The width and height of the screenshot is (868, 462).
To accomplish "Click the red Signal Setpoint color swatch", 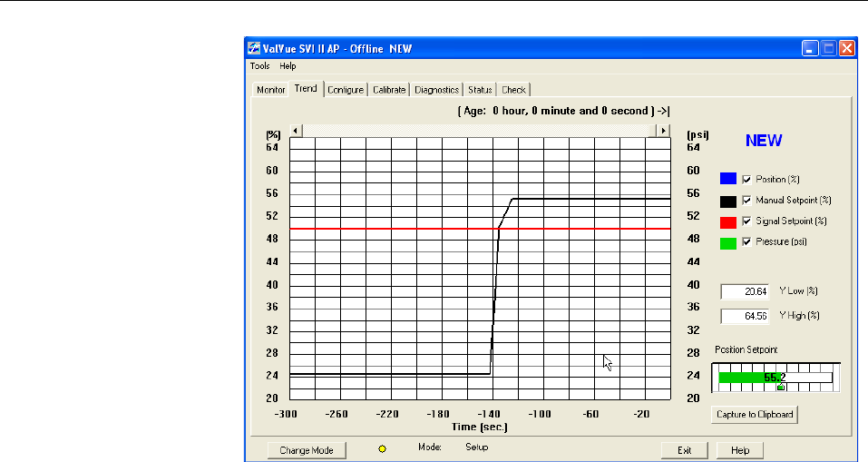I will (728, 222).
